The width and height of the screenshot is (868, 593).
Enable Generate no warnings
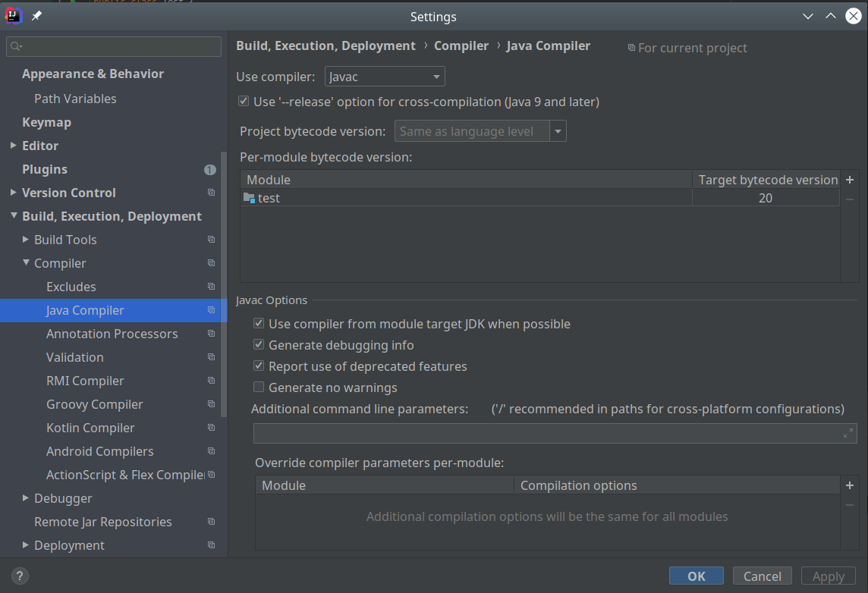(x=259, y=387)
